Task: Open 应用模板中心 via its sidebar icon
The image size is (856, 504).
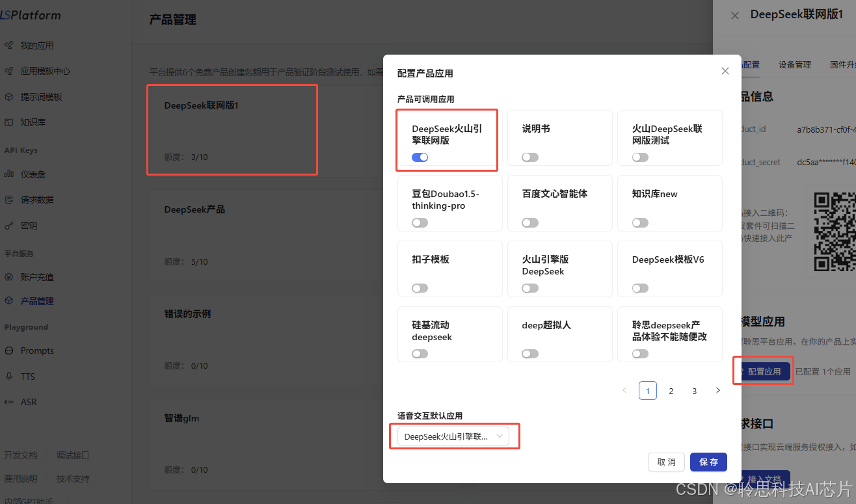Action: click(x=9, y=71)
